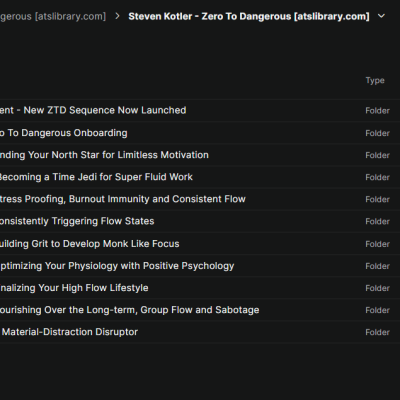Sort by the Type column header
Screen dimensions: 400x400
tap(375, 80)
